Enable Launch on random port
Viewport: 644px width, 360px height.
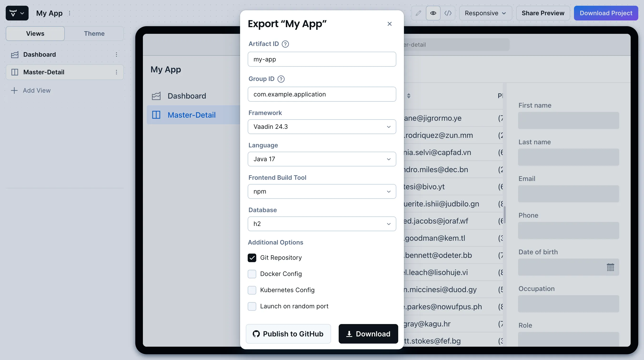[x=252, y=306]
